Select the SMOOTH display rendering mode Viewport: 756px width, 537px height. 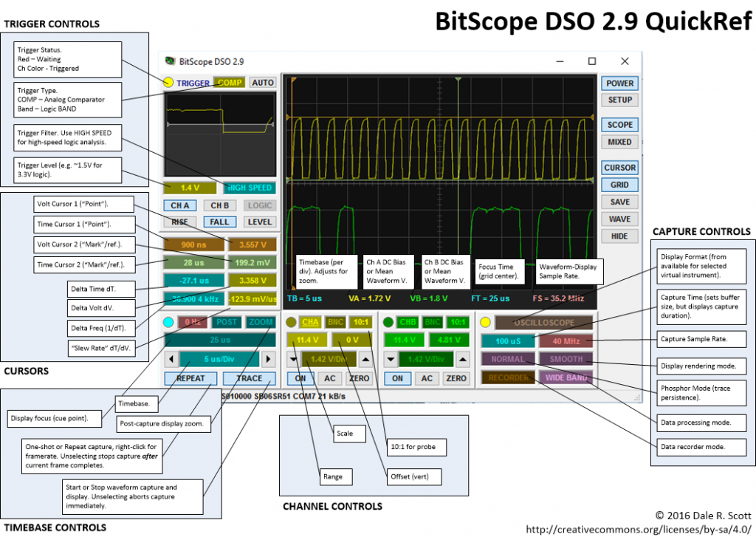(x=565, y=358)
